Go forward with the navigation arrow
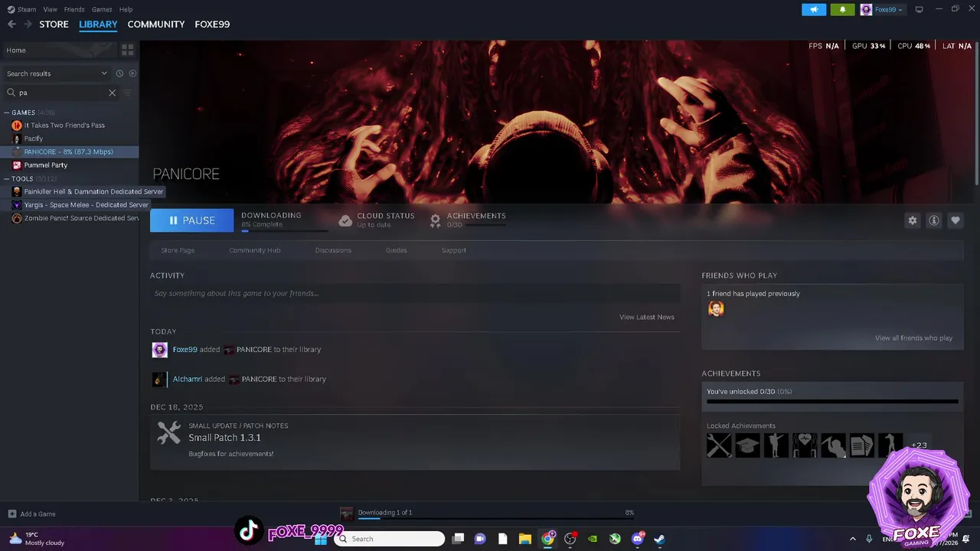The height and width of the screenshot is (551, 980). click(x=28, y=24)
